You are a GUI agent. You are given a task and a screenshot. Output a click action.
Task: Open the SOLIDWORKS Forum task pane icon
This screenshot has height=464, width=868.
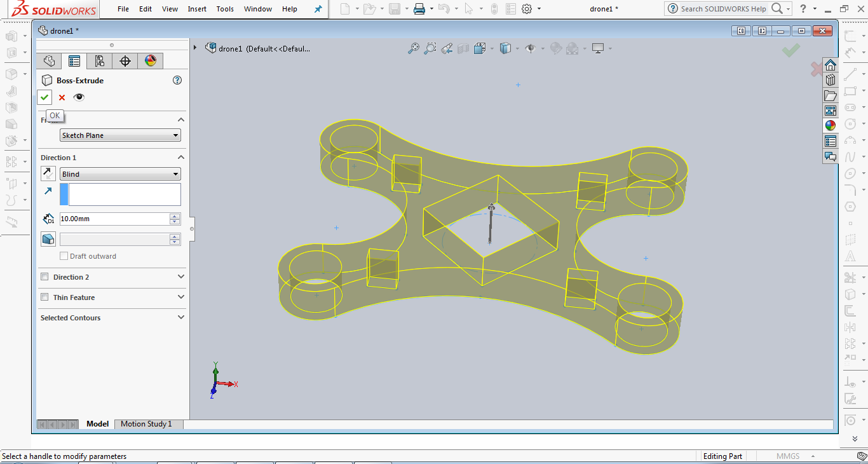(x=831, y=156)
